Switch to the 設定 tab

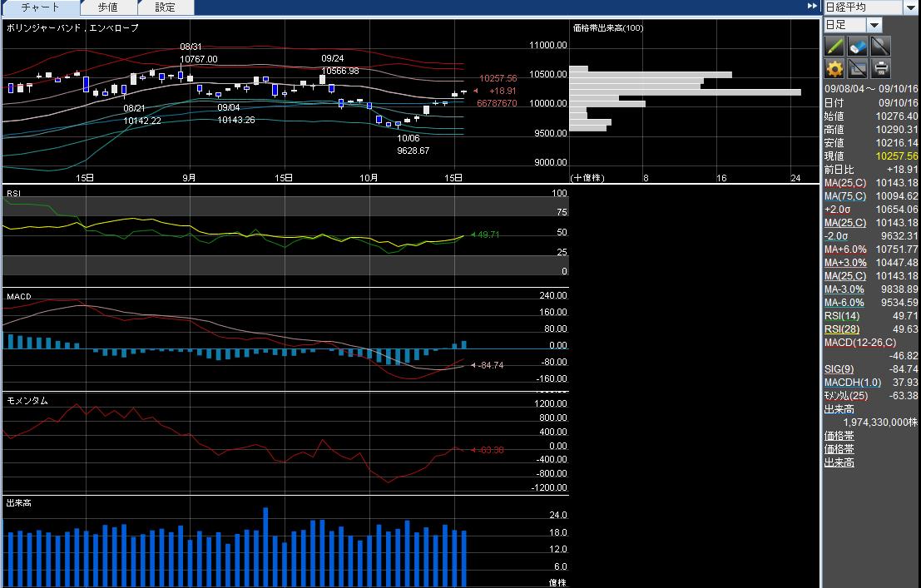pyautogui.click(x=165, y=7)
